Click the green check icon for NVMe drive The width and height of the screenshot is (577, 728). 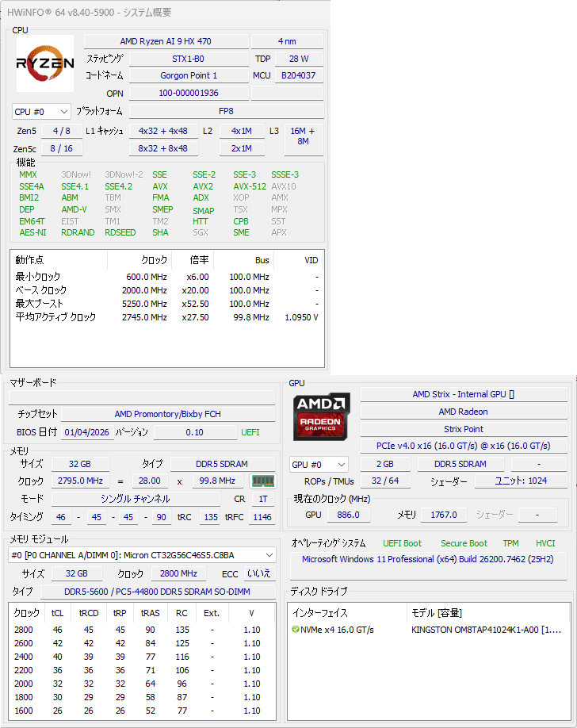click(295, 630)
